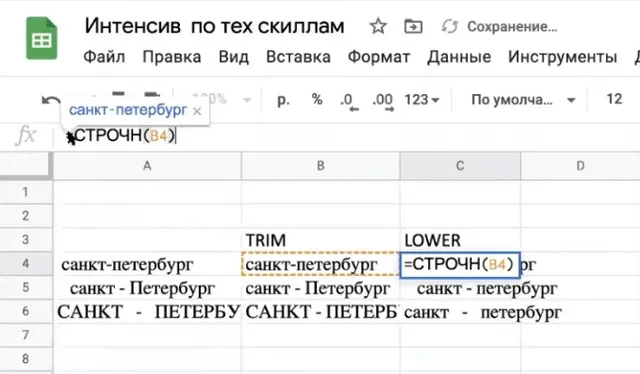Rename the document title Интенсив по тех скиллам
This screenshot has height=374, width=640.
click(x=215, y=27)
